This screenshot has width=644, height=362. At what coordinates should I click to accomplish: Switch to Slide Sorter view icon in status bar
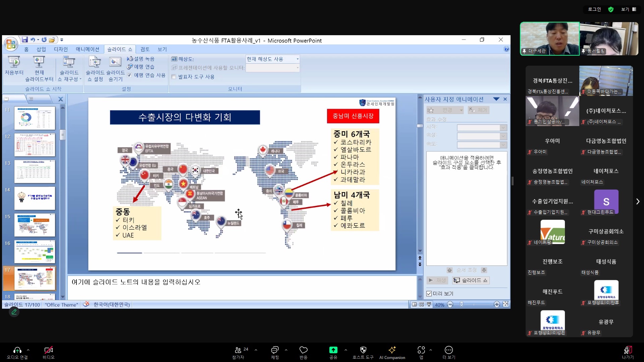click(422, 304)
